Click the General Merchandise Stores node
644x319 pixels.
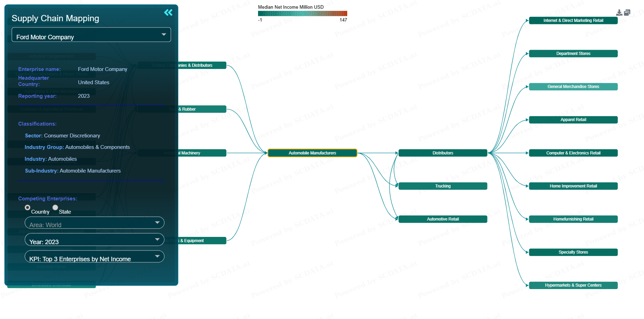pos(573,87)
